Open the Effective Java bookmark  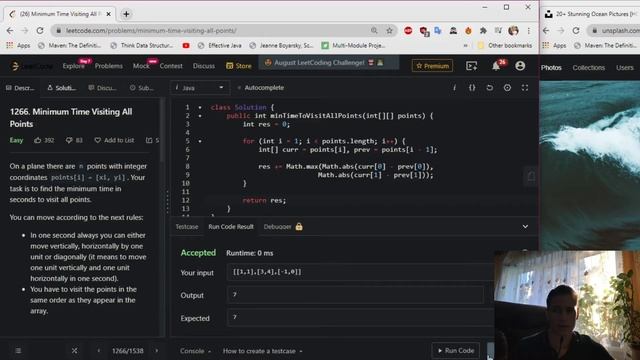220,45
